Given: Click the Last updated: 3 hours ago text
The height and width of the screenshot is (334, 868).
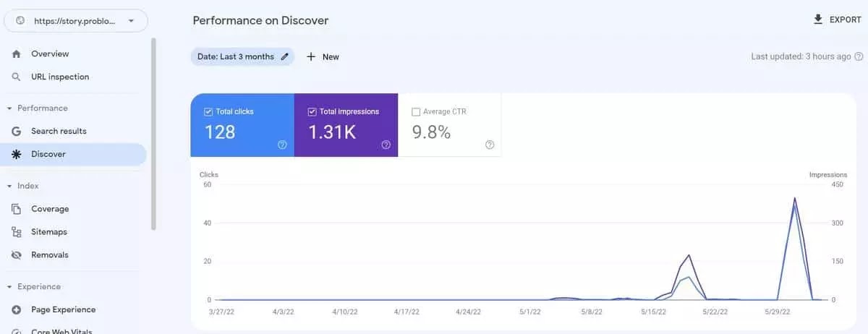Looking at the screenshot, I should (801, 56).
